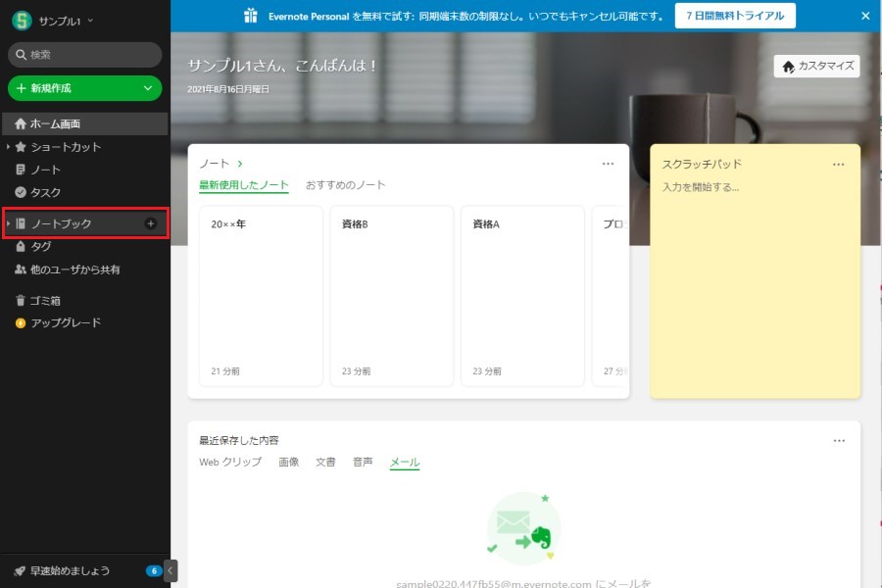The image size is (882, 588).
Task: Expand the ショートカット tree arrow
Action: 8,147
